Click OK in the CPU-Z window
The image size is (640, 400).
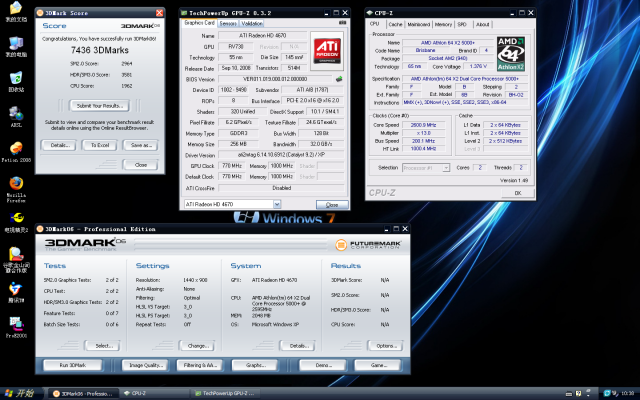[x=518, y=193]
